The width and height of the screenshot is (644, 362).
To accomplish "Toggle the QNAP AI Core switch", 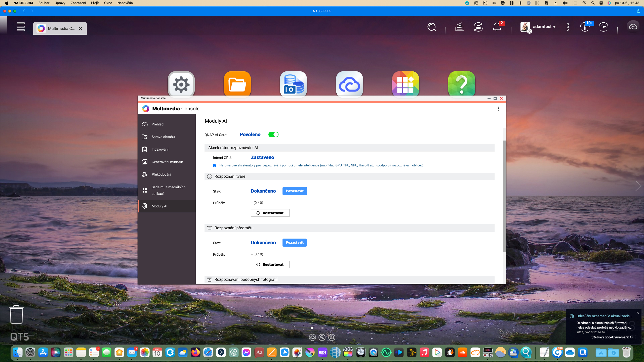I will [273, 134].
